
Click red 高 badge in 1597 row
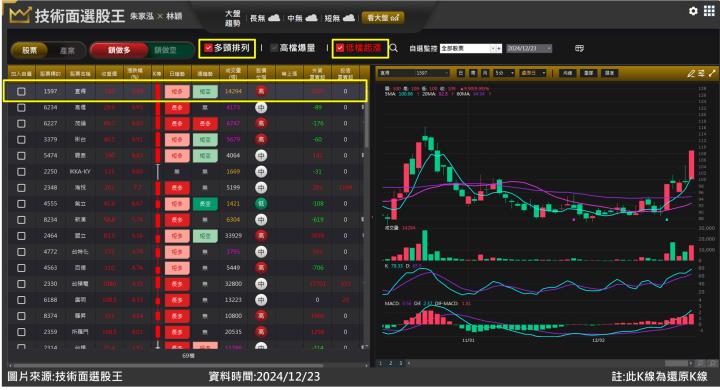pos(261,91)
